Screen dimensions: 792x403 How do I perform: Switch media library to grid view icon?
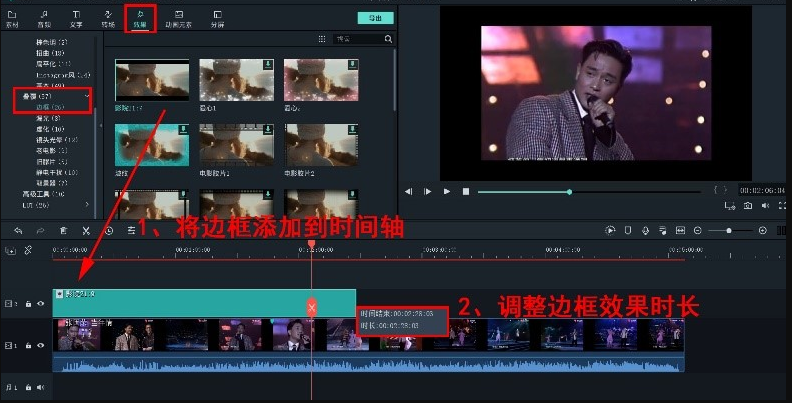click(x=321, y=39)
